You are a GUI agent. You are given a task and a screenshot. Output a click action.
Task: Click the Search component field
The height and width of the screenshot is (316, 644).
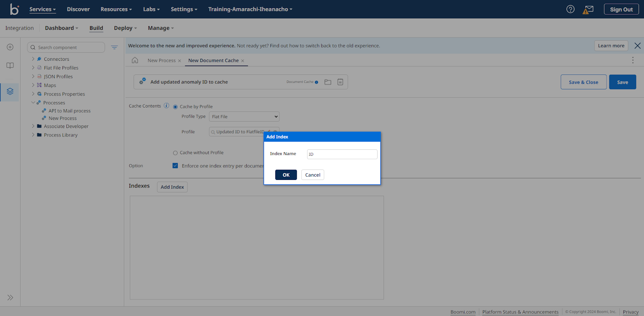click(66, 48)
